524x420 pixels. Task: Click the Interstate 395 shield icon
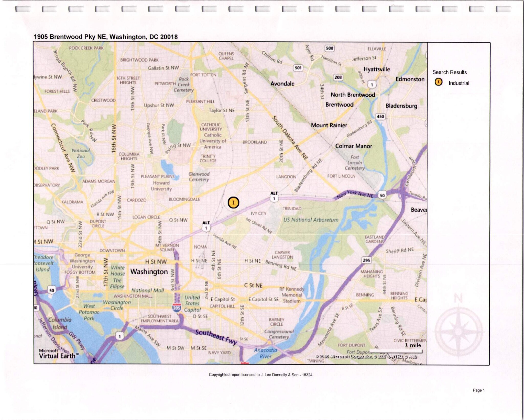177,307
